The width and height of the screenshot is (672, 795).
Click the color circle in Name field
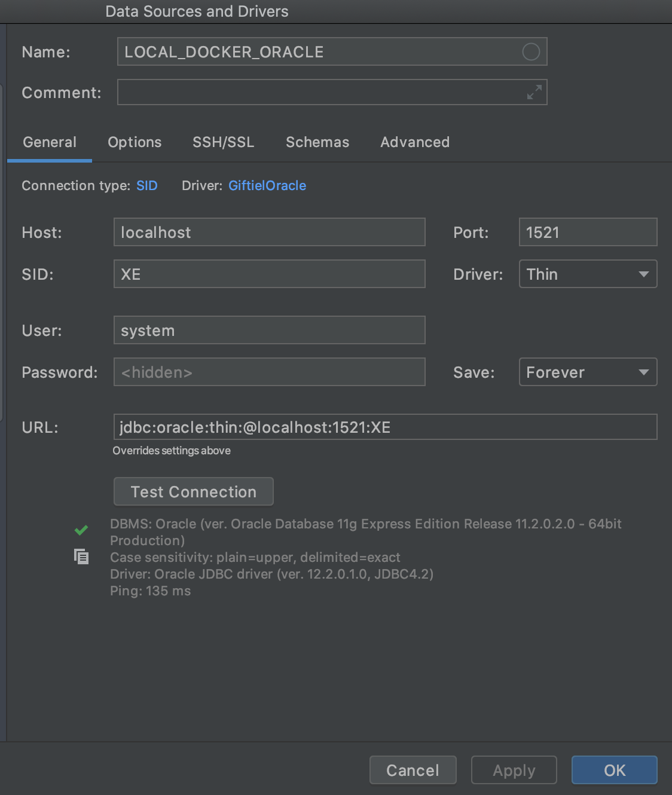[531, 52]
